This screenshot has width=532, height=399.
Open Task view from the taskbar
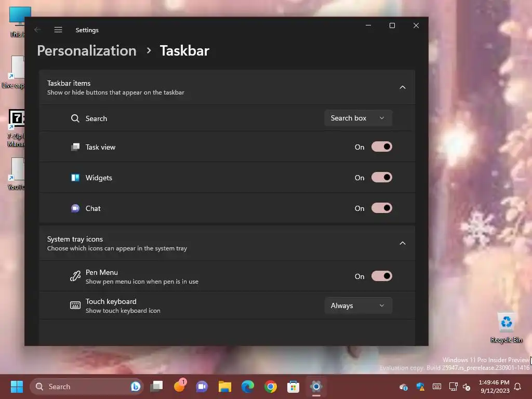point(156,386)
